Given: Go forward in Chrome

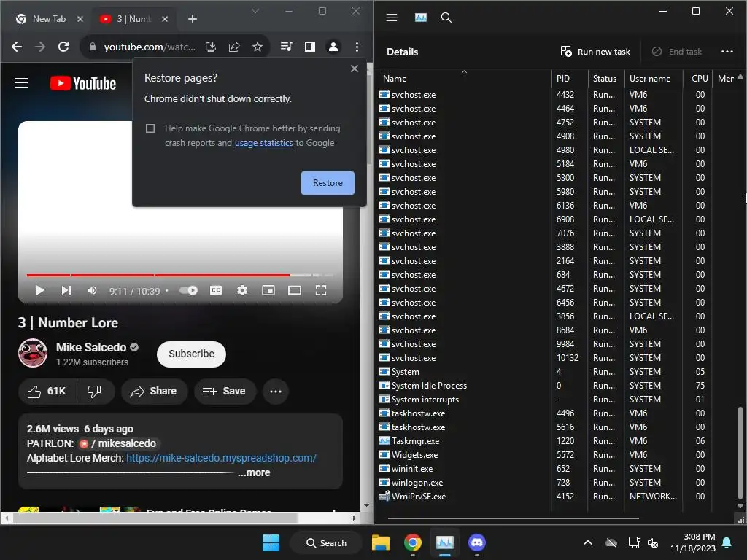Looking at the screenshot, I should 40,47.
